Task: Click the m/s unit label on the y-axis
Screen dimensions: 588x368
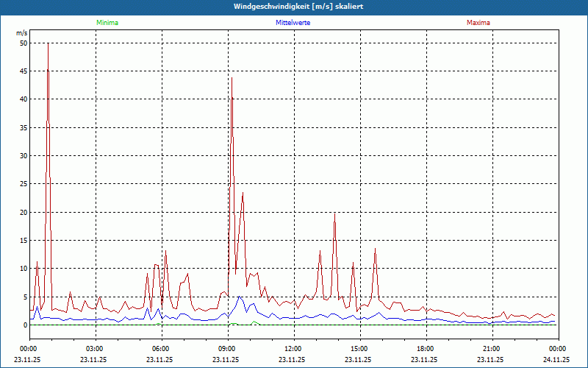Action: (x=21, y=34)
